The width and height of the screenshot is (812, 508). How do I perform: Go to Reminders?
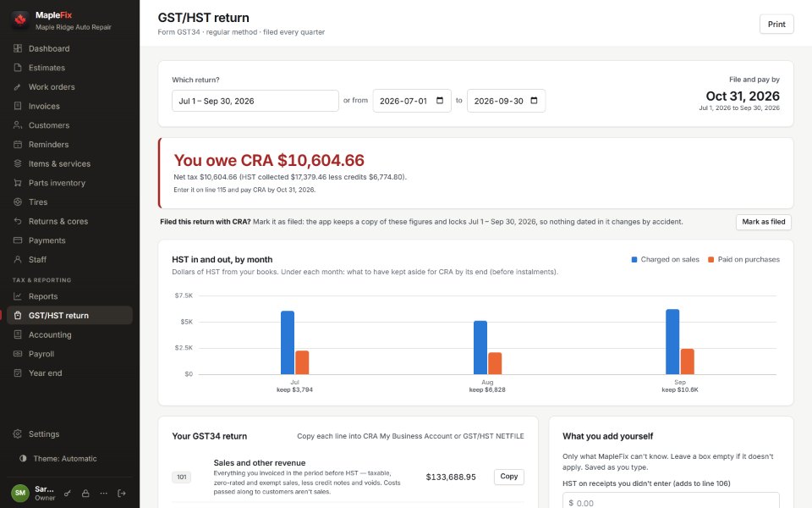(x=69, y=144)
